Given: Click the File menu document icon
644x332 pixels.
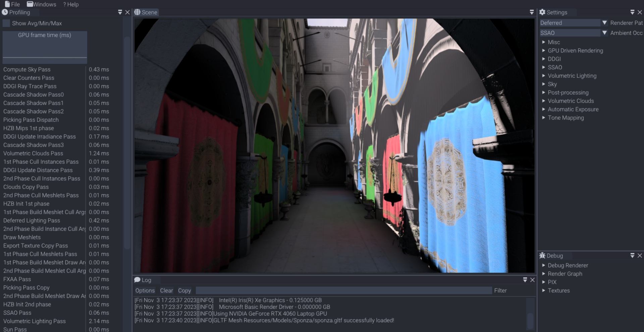Looking at the screenshot, I should 7,4.
